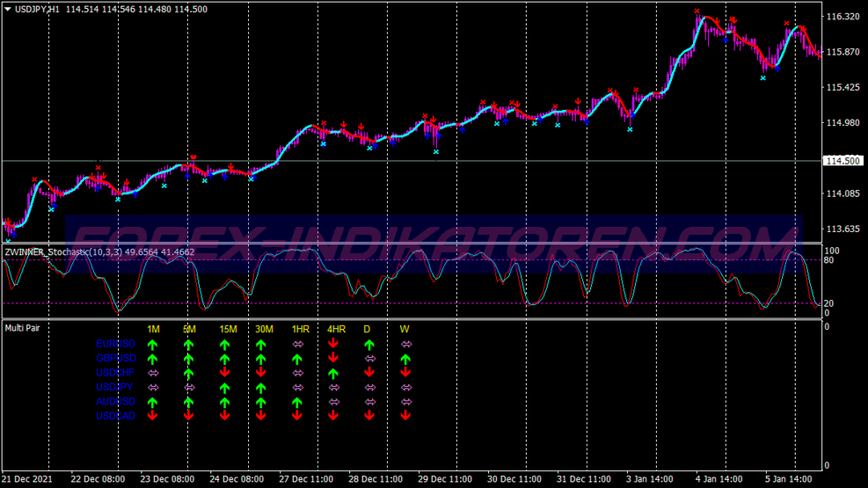Click the EURUSD 1HR sideways arrow
The height and width of the screenshot is (488, 868).
point(298,344)
